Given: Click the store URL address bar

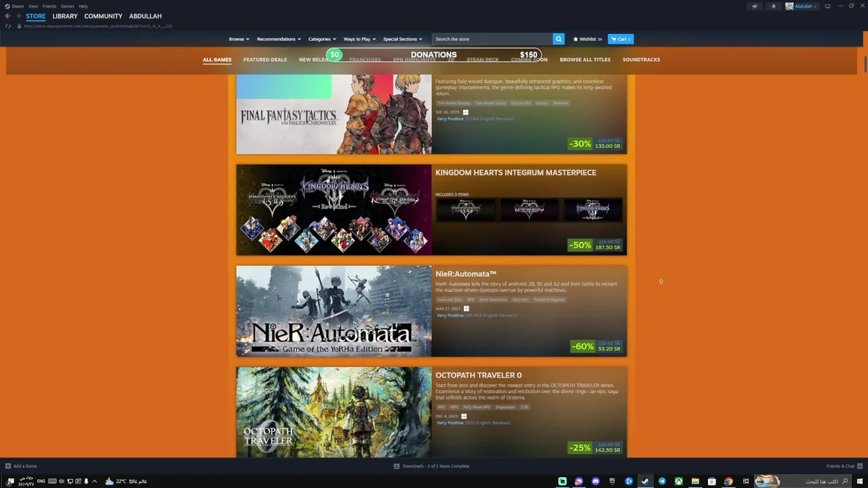Looking at the screenshot, I should tap(98, 26).
